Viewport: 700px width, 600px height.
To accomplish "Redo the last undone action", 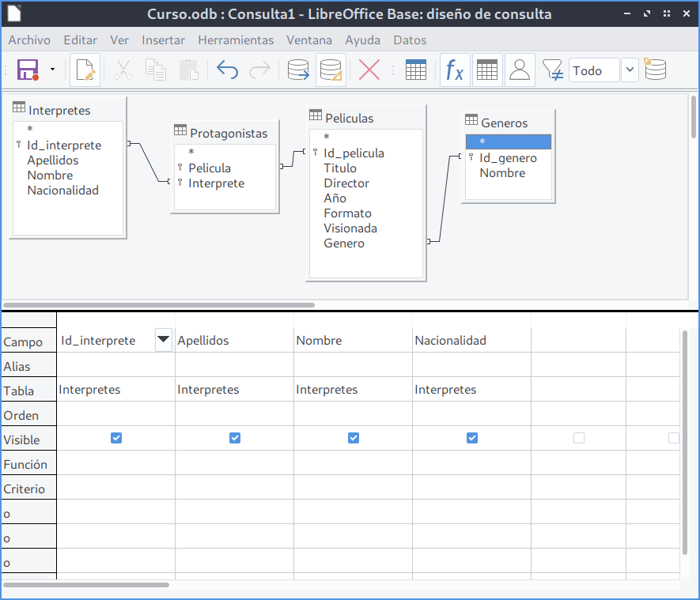I will pyautogui.click(x=259, y=70).
